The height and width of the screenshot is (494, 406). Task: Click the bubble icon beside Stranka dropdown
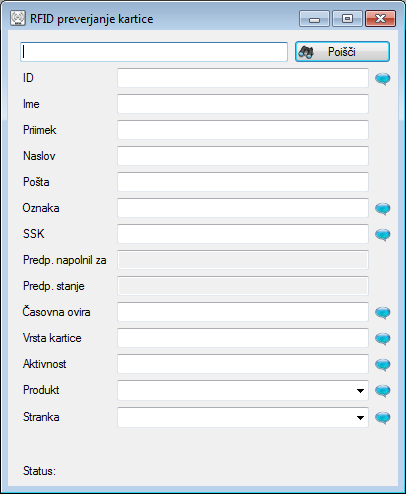(383, 418)
